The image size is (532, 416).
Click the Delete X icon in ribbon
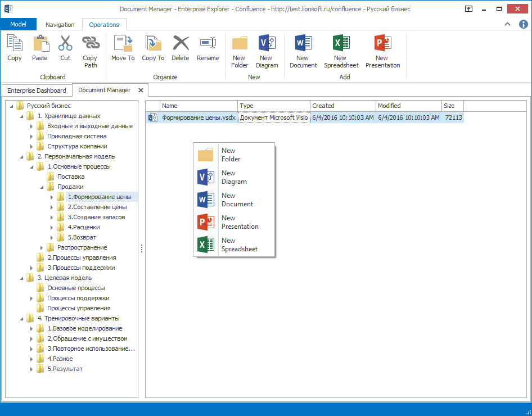coord(181,44)
